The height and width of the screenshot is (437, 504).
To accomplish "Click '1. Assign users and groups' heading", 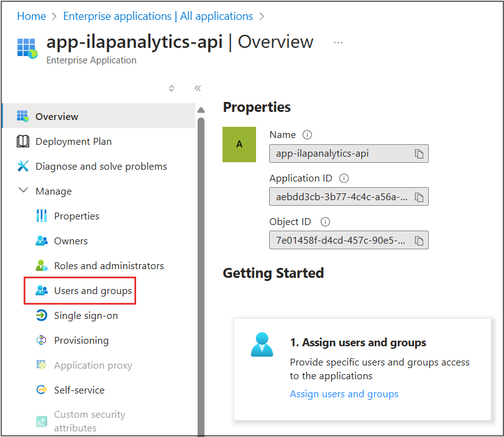I will click(x=358, y=343).
